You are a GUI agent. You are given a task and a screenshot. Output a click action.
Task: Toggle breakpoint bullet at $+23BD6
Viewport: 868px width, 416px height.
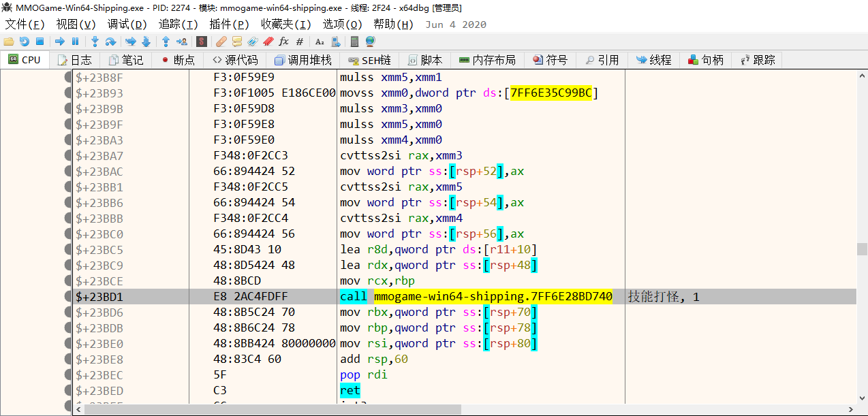pos(68,312)
